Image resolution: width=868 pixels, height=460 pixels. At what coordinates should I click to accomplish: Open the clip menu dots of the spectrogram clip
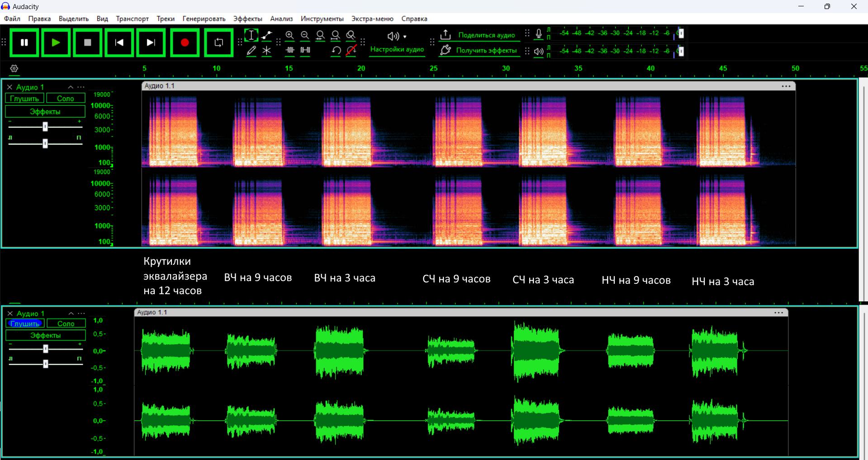coord(786,86)
